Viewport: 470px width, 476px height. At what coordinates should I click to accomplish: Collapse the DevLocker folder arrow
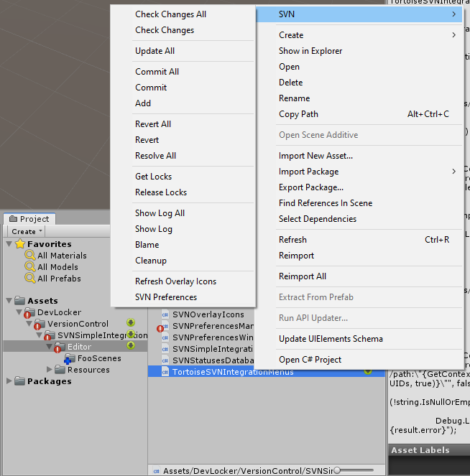(x=19, y=312)
